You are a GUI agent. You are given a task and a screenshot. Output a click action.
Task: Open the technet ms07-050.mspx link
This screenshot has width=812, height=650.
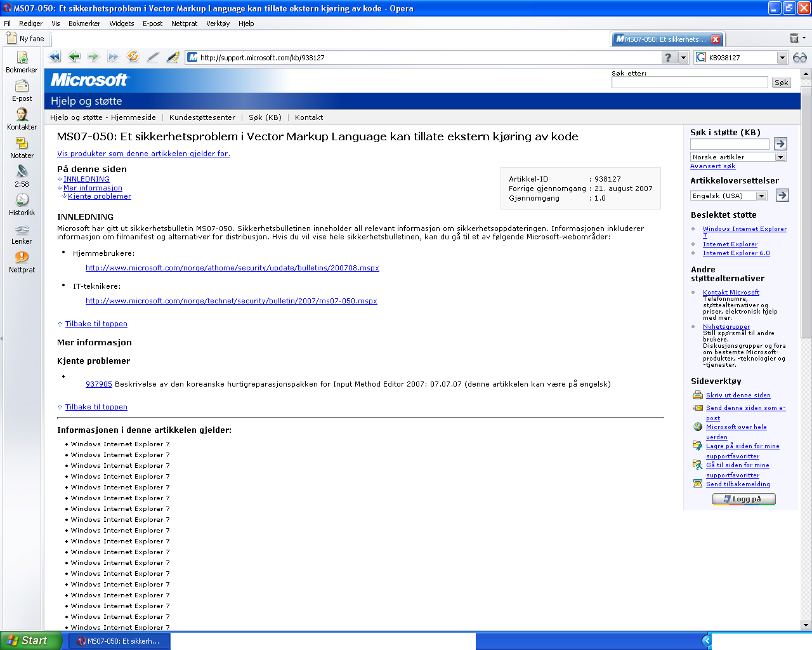(232, 301)
